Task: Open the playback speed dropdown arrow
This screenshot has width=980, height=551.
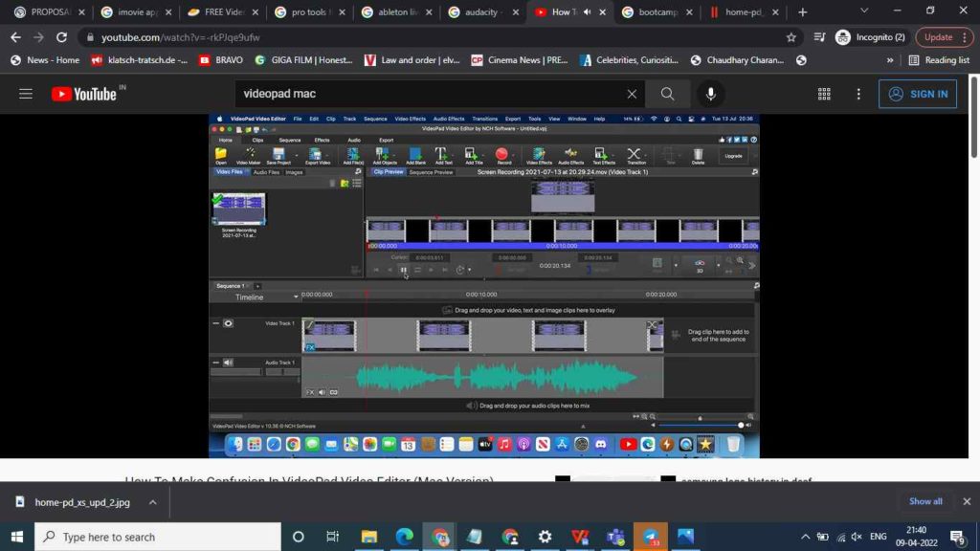Action: click(x=469, y=270)
